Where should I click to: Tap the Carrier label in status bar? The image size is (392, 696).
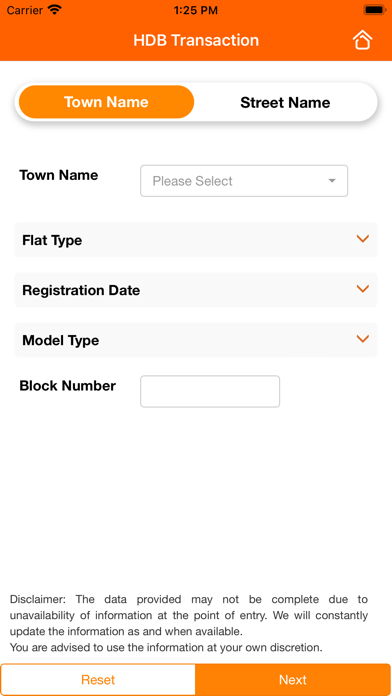pos(24,10)
